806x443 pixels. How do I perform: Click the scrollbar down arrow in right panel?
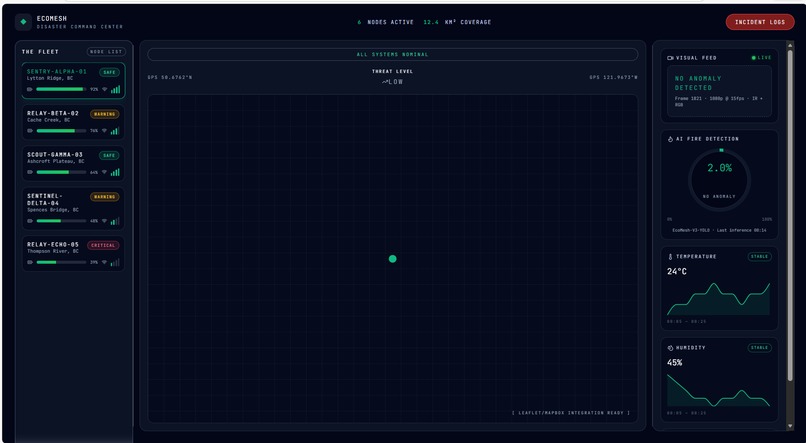coord(790,426)
